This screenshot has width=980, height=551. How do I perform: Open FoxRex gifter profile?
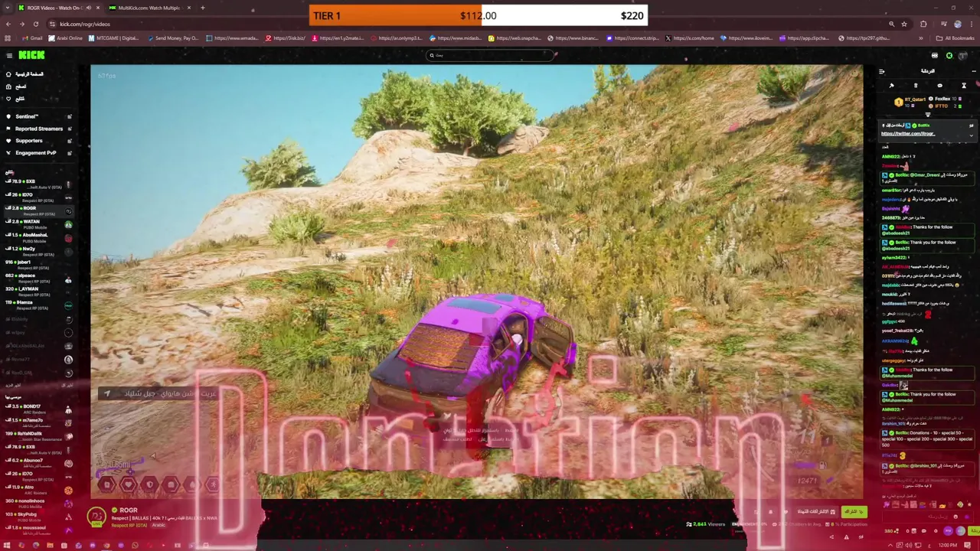pyautogui.click(x=942, y=99)
